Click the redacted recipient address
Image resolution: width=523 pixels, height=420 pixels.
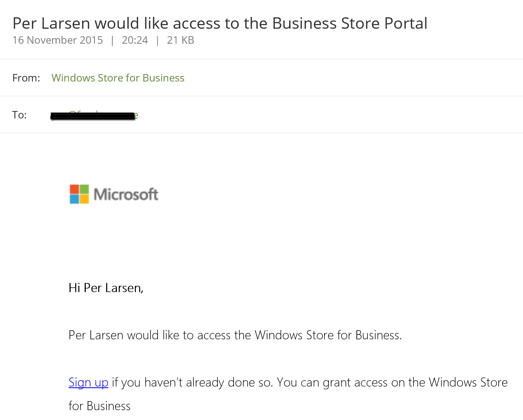pyautogui.click(x=94, y=115)
